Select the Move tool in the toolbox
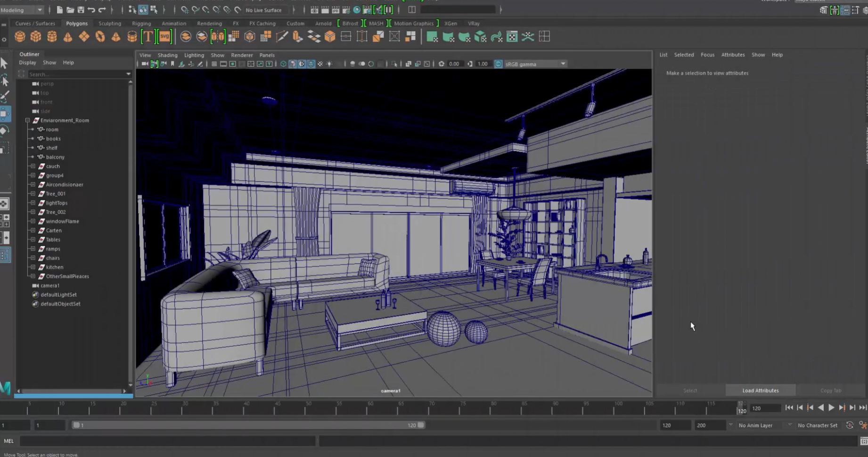The width and height of the screenshot is (868, 457). coord(5,113)
